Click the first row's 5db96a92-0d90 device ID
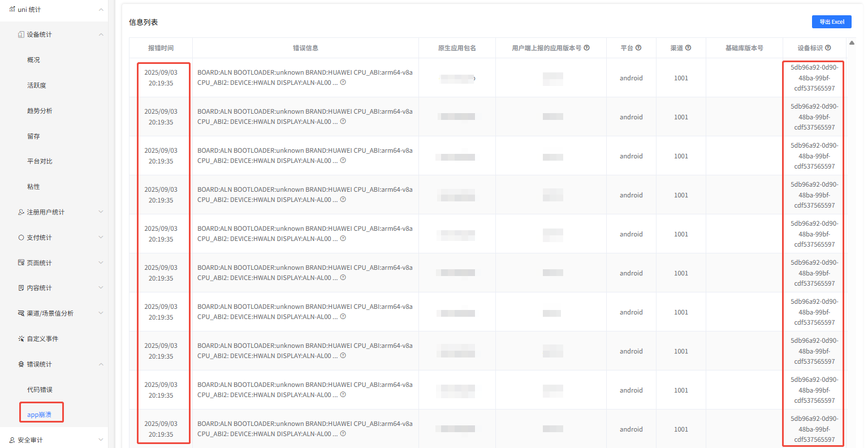Screen dimensions: 868x448 pyautogui.click(x=814, y=77)
